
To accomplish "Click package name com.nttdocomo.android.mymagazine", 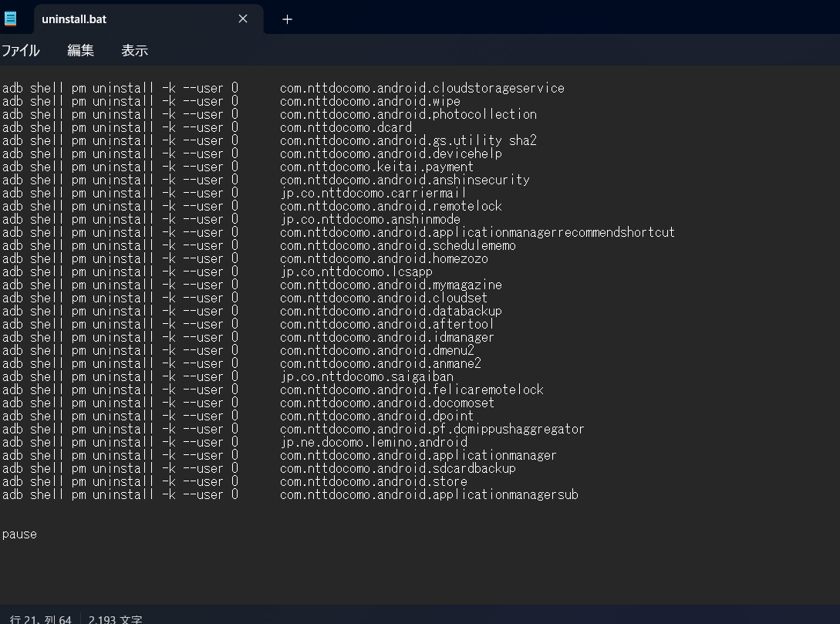I will tap(390, 285).
